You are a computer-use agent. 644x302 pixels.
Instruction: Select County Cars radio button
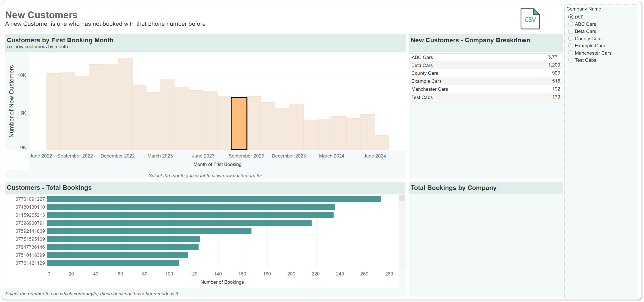[x=571, y=38]
